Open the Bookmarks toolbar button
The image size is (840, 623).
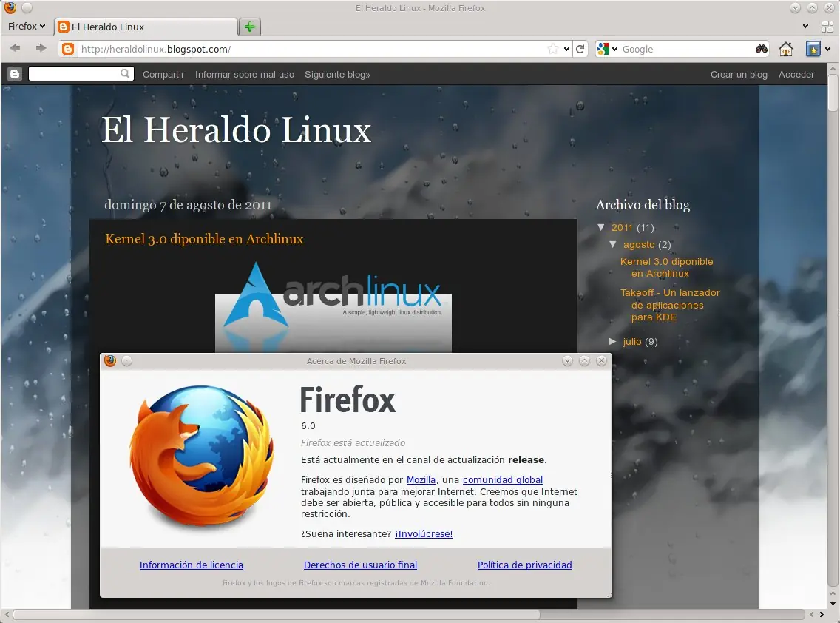point(813,49)
